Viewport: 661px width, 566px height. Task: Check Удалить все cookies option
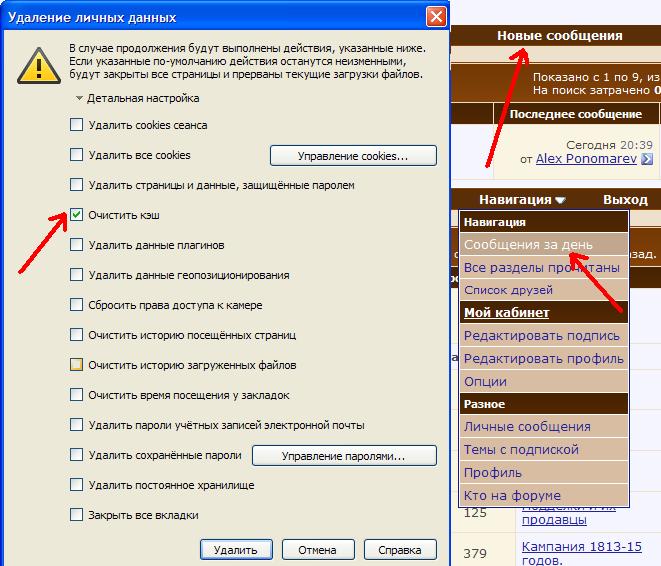point(76,155)
